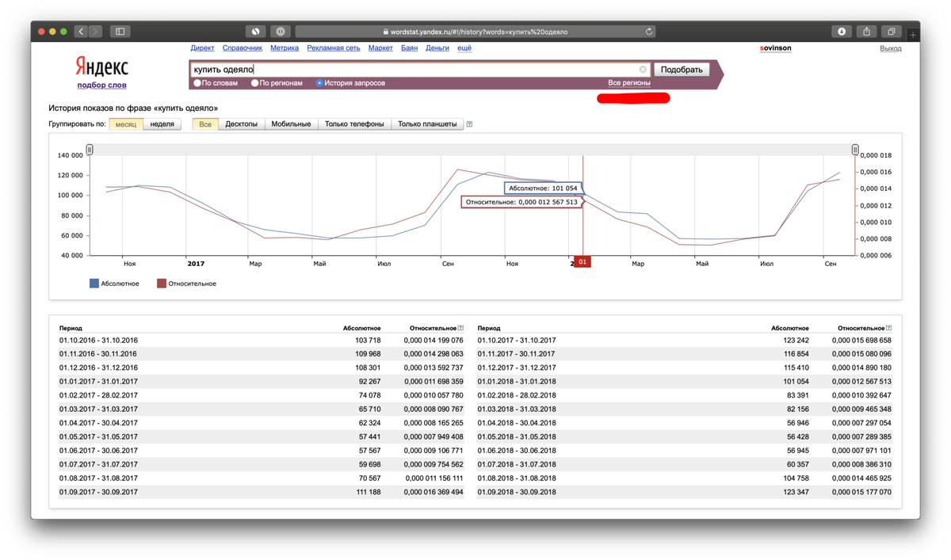951x560 pixels.
Task: Grab the left chart range slider handle
Action: (x=90, y=150)
